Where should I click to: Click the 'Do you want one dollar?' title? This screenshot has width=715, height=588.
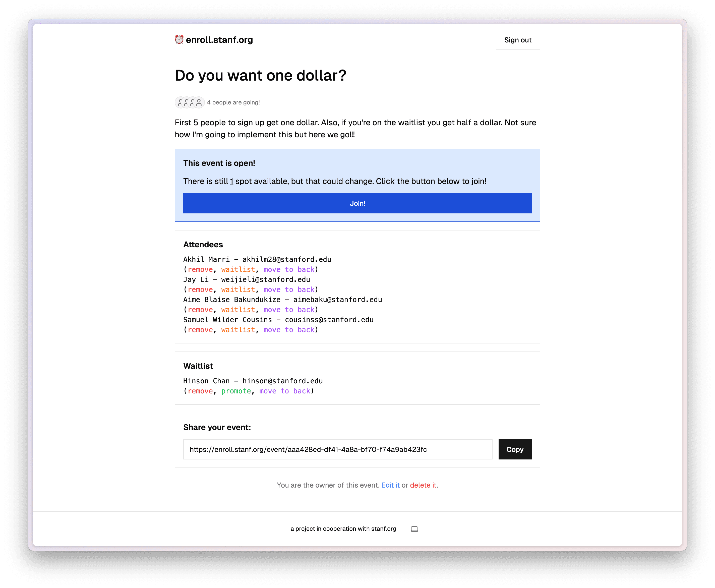[x=260, y=75]
